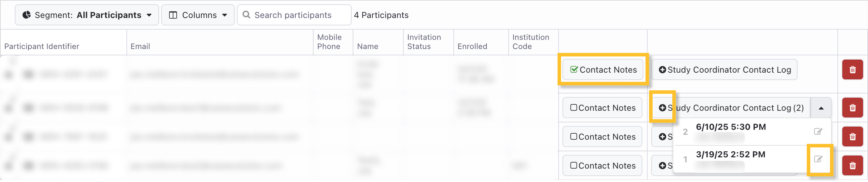Click the search magnifier icon
868x182 pixels.
[x=246, y=15]
